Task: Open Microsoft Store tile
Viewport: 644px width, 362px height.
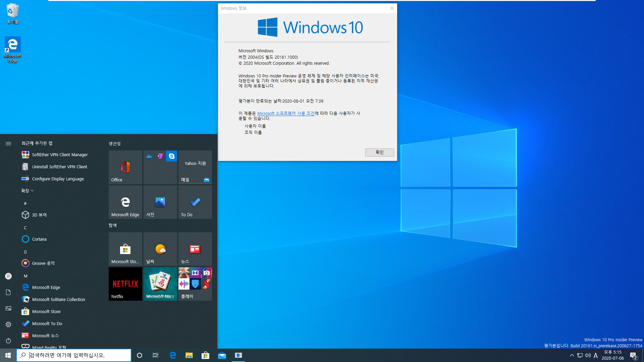Action: click(125, 249)
